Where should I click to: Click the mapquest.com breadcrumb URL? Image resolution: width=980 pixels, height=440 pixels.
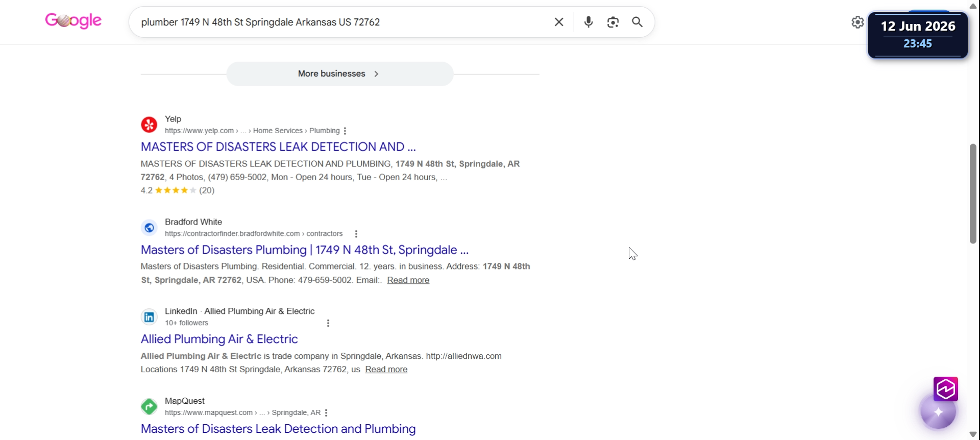point(243,413)
